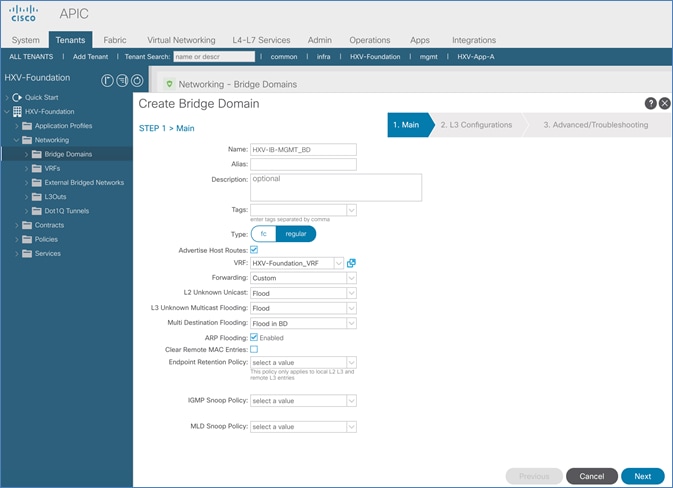Image resolution: width=673 pixels, height=488 pixels.
Task: Click the Description text area
Action: [336, 187]
